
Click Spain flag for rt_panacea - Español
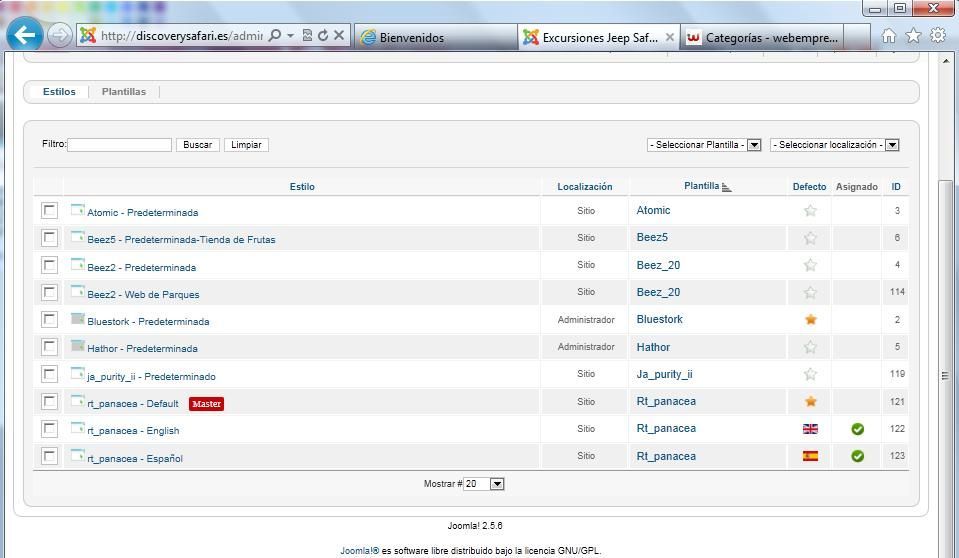pyautogui.click(x=810, y=456)
